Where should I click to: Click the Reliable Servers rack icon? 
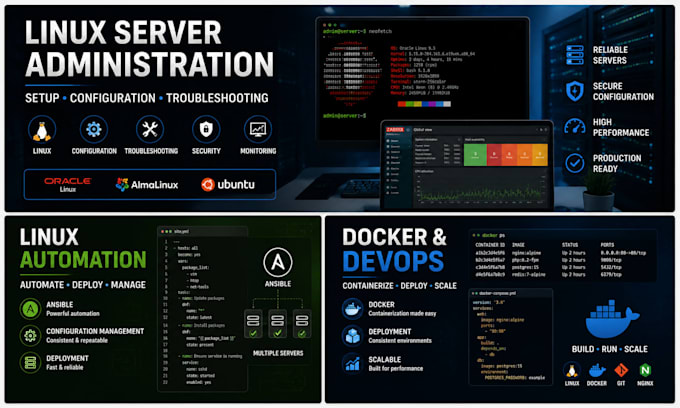pos(575,55)
